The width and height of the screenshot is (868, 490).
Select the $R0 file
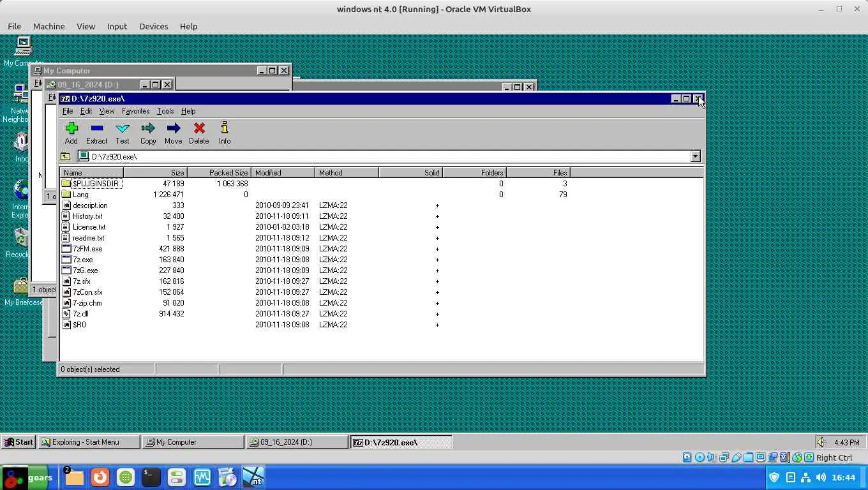(79, 325)
